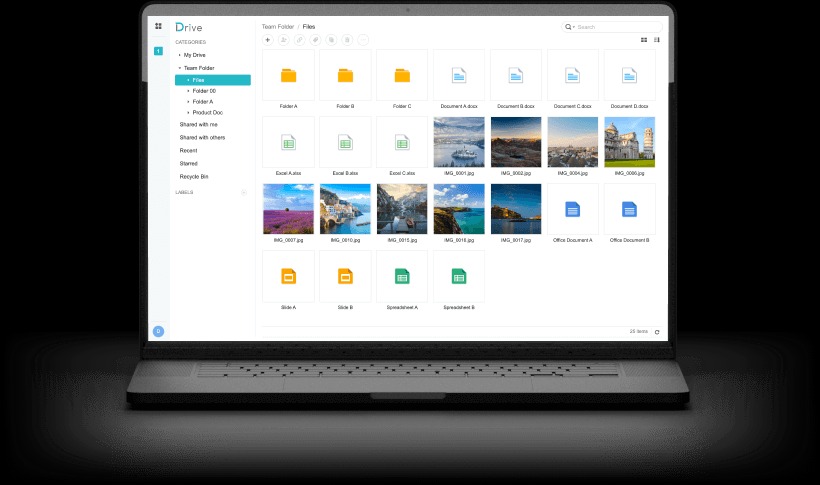Image resolution: width=820 pixels, height=485 pixels.
Task: Select the IMG_0004.jpg city thumbnail
Action: tap(573, 142)
